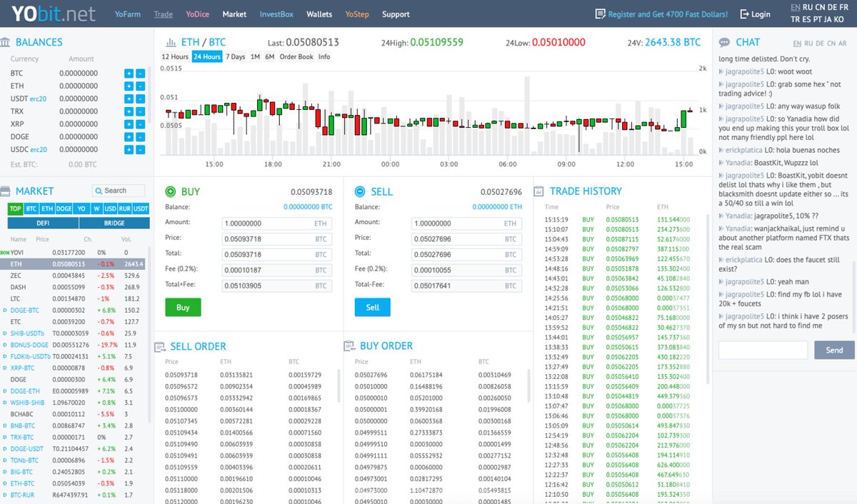Open the Info tab above the chart
The width and height of the screenshot is (857, 504).
point(324,57)
